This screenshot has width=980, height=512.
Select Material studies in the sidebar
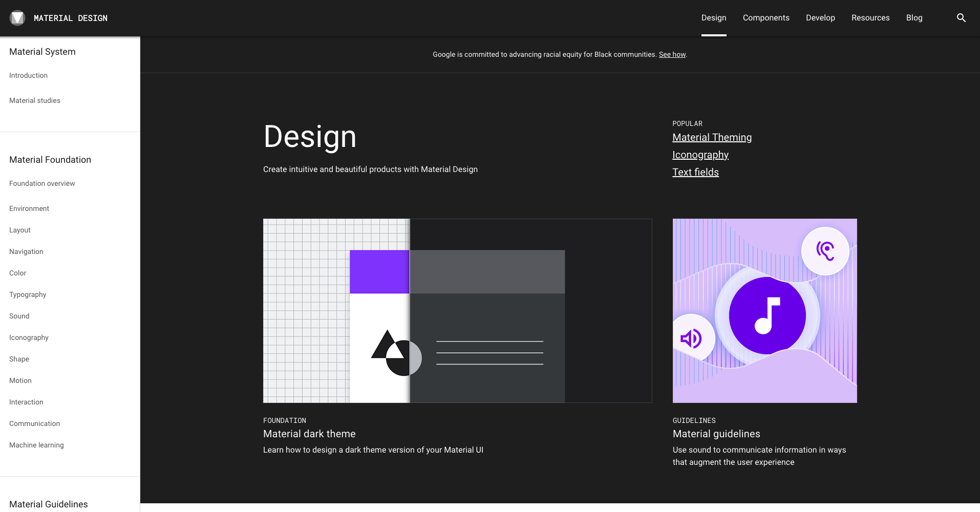coord(35,100)
